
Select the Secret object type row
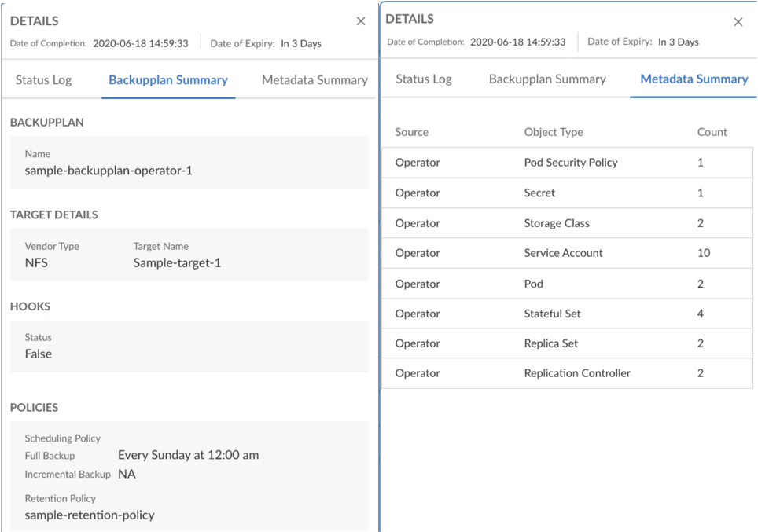click(567, 193)
